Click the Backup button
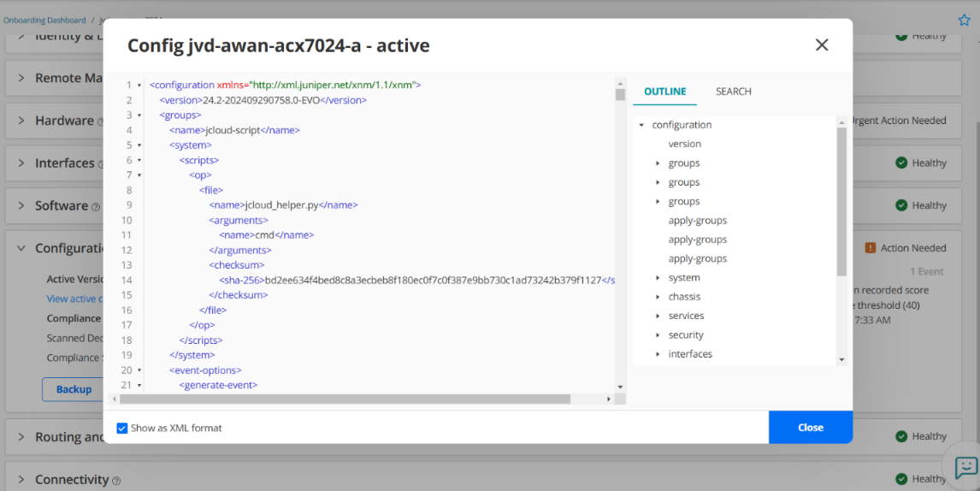This screenshot has width=980, height=491. pos(74,389)
